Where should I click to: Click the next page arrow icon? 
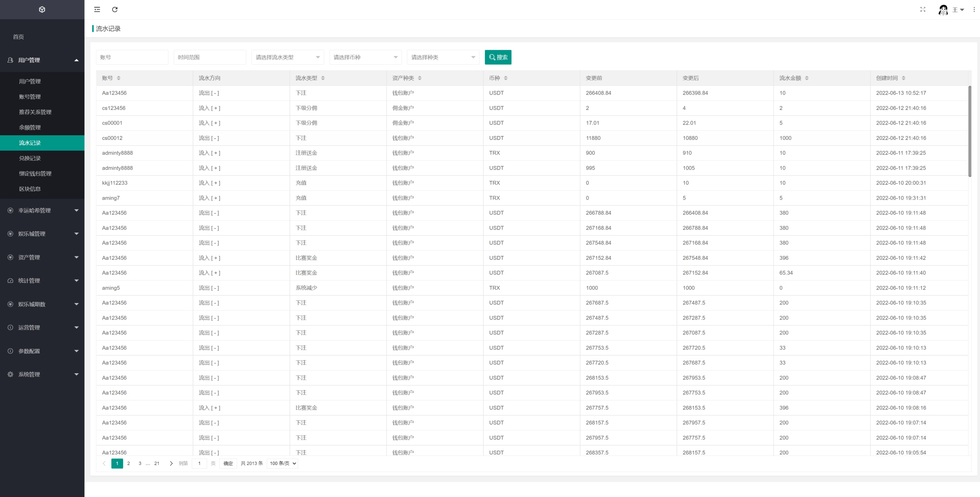171,463
